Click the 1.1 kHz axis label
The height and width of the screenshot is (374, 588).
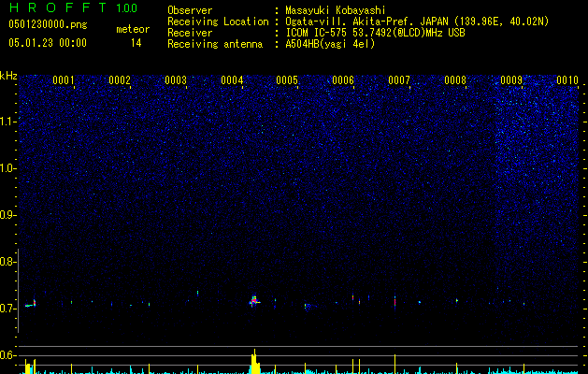(x=8, y=122)
